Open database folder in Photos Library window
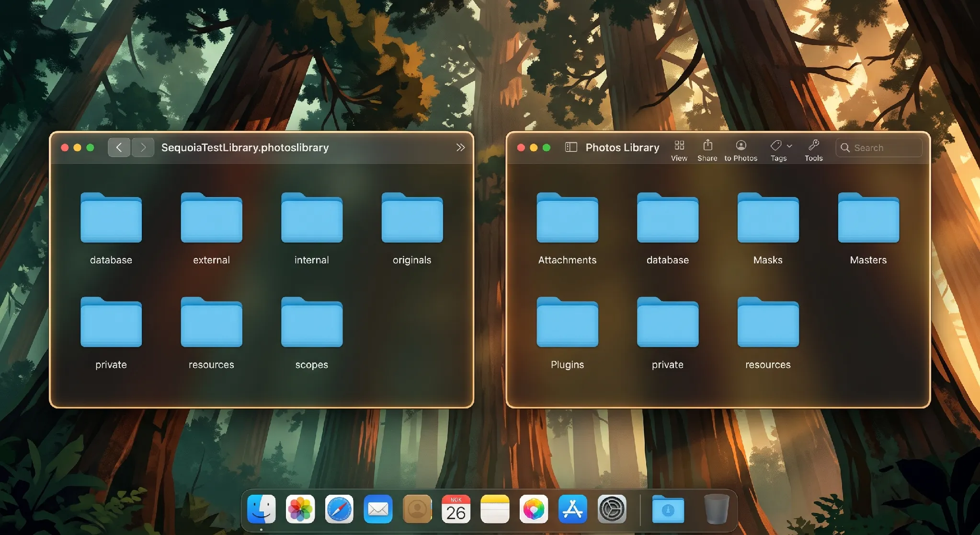980x535 pixels. coord(668,218)
